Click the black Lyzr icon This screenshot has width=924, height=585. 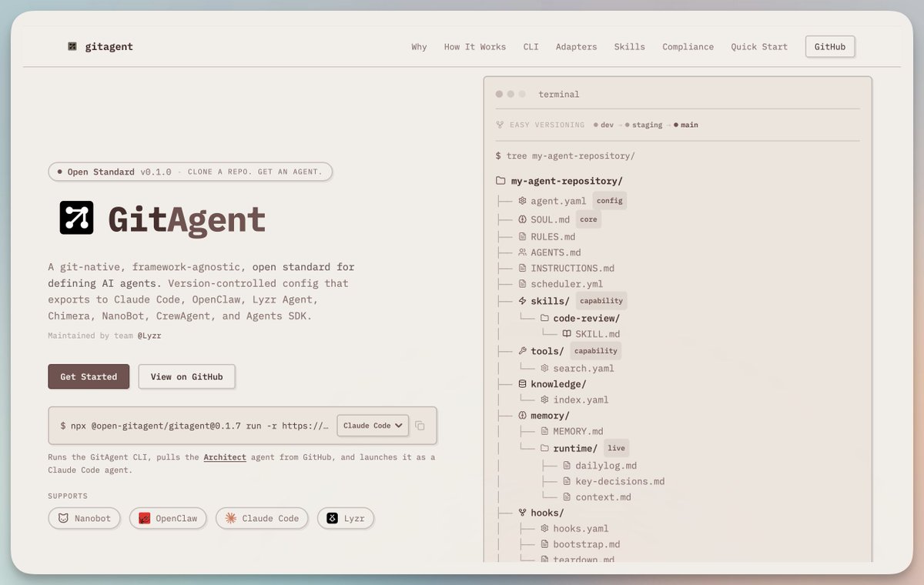click(x=332, y=518)
